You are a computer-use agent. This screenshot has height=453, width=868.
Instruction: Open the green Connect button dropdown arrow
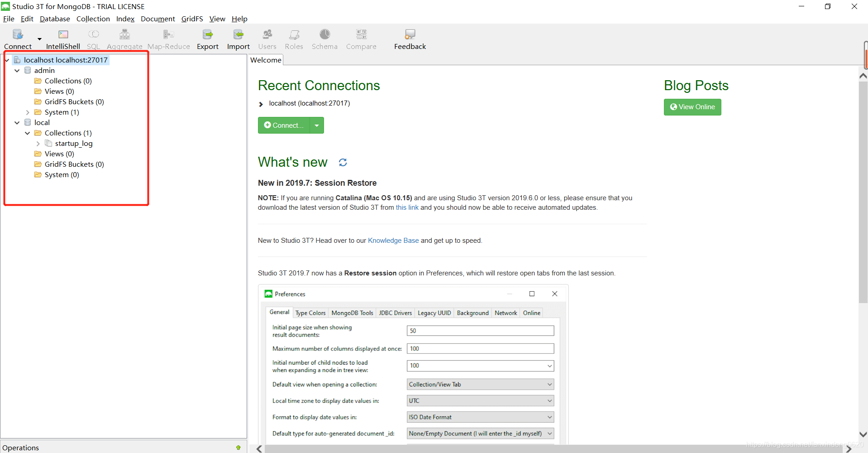pos(317,125)
